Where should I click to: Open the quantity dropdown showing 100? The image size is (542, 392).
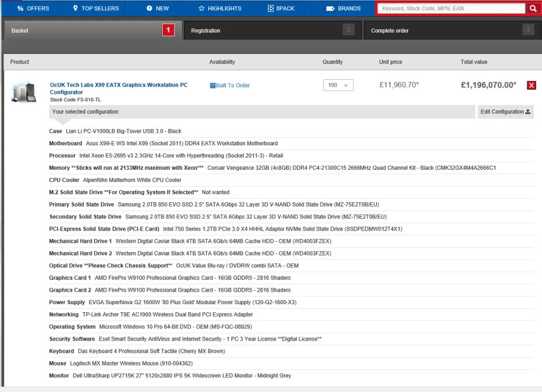coord(338,85)
